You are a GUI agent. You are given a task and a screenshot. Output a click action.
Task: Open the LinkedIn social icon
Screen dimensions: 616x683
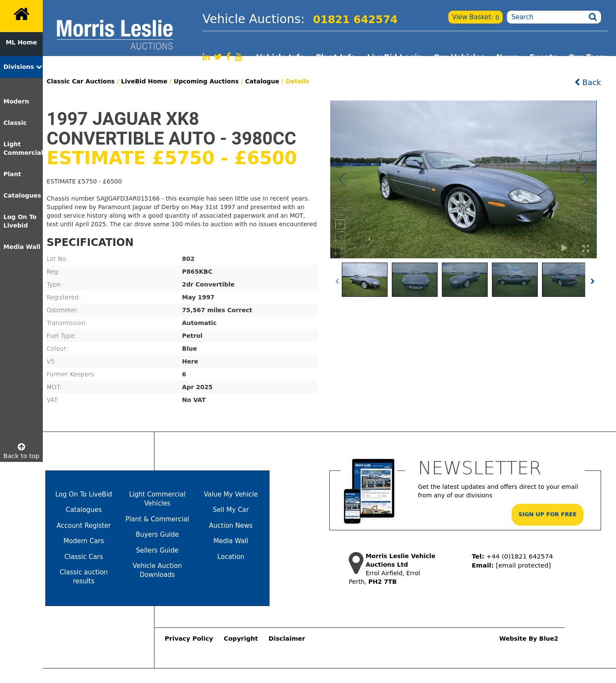tap(206, 57)
